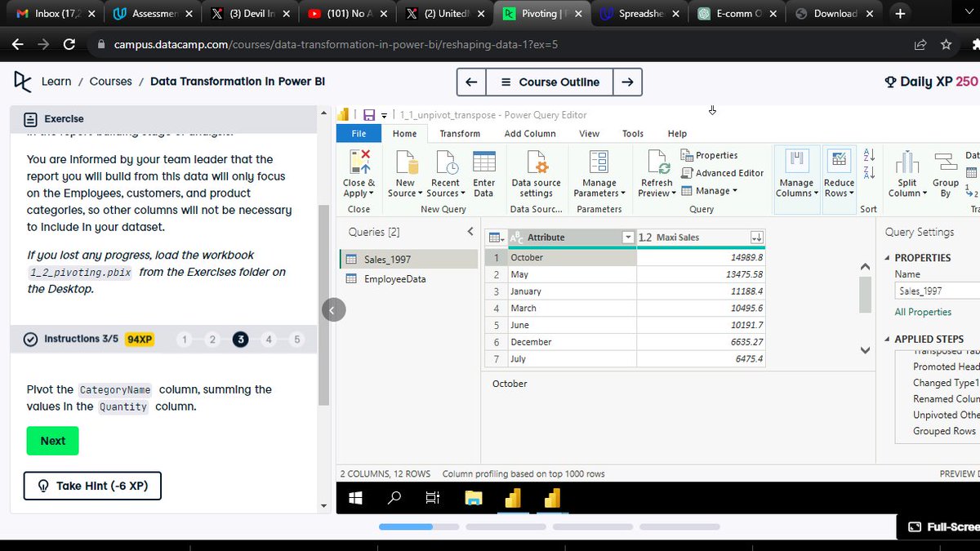This screenshot has width=980, height=551.
Task: Sort descending with the Z-A icon
Action: (x=869, y=172)
